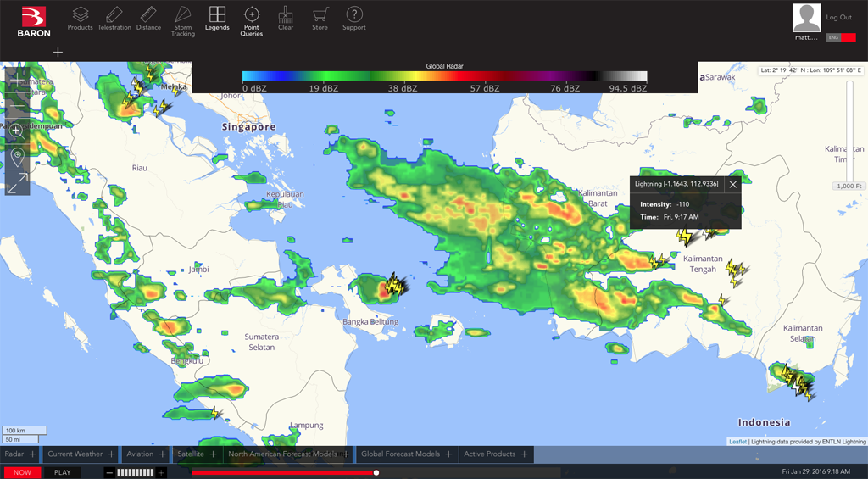Decrease animation speed with minus button
This screenshot has height=479, width=868.
[109, 472]
